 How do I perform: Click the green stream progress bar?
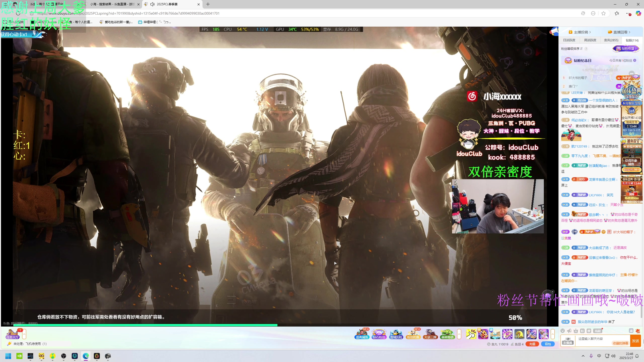[145, 325]
